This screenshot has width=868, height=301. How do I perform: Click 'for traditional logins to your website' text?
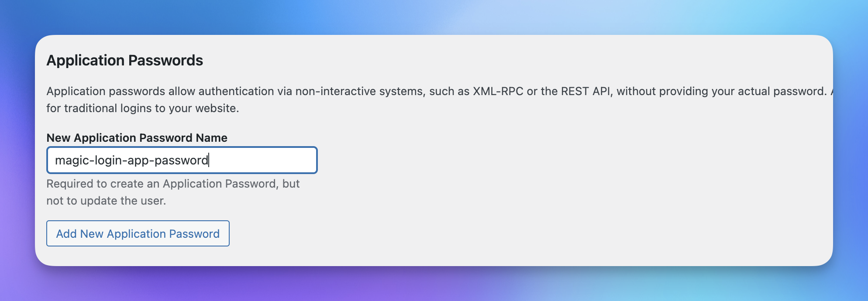tap(142, 108)
